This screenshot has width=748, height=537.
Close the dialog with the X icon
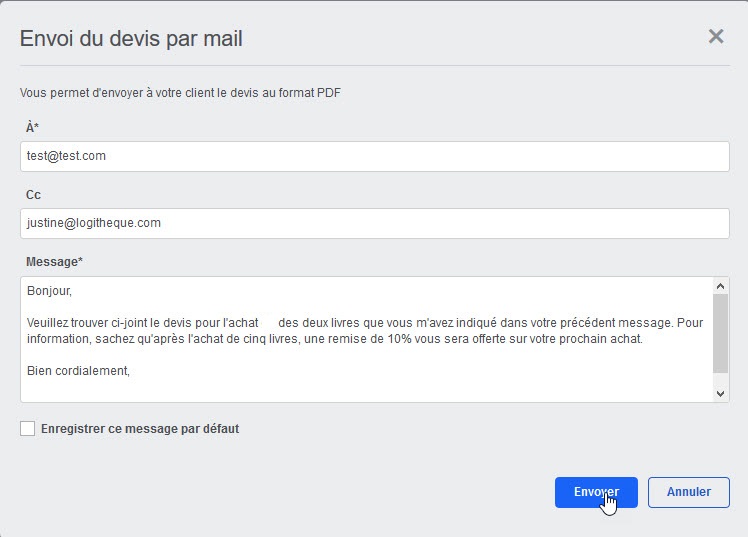click(716, 37)
